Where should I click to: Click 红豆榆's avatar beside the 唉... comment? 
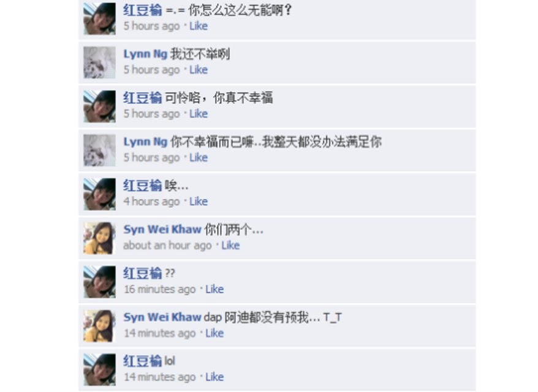(x=99, y=194)
